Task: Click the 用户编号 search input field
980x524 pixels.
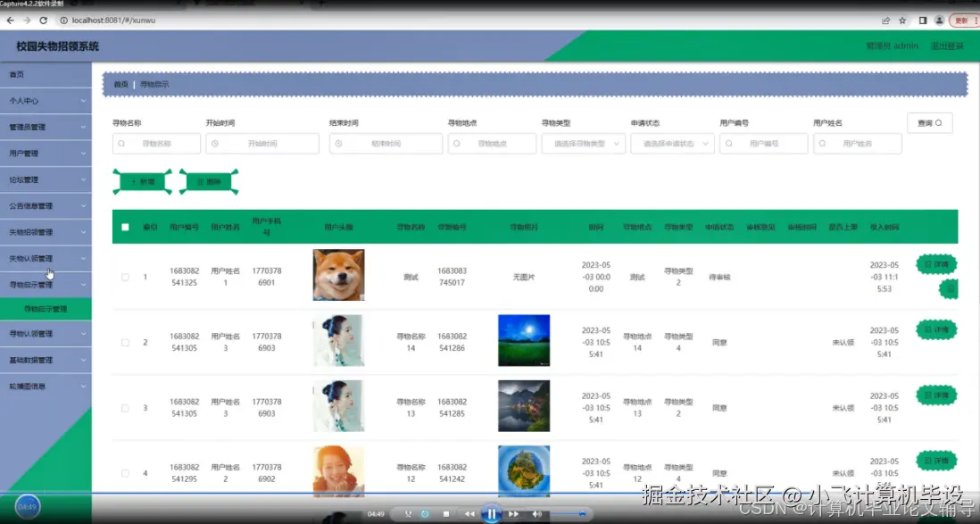Action: pyautogui.click(x=764, y=143)
